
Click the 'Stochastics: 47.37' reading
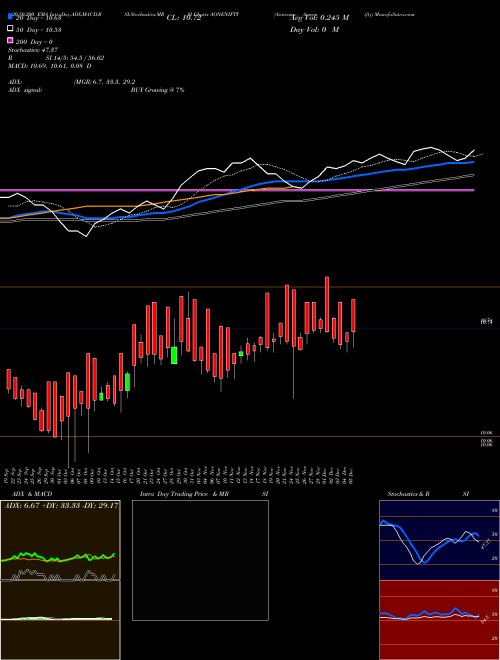point(33,50)
